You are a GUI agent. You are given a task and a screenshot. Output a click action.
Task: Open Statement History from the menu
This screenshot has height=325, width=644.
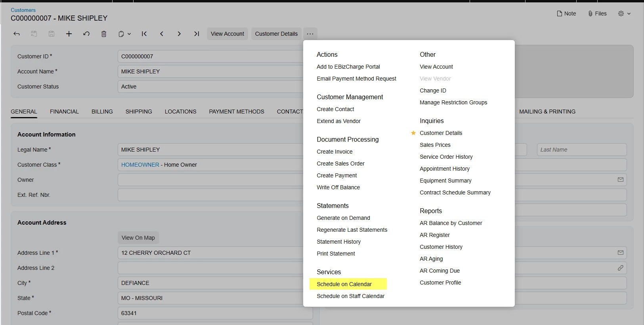click(338, 242)
